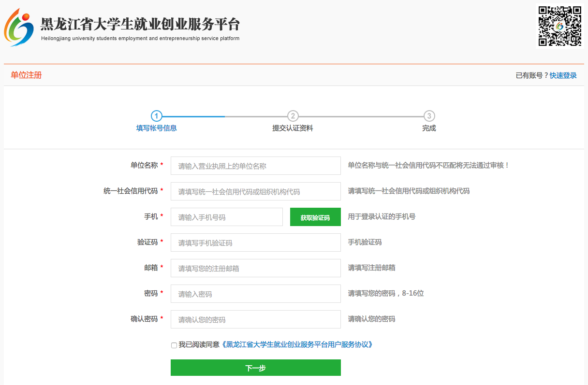
Task: Click the 密码 password field
Action: [x=255, y=294]
